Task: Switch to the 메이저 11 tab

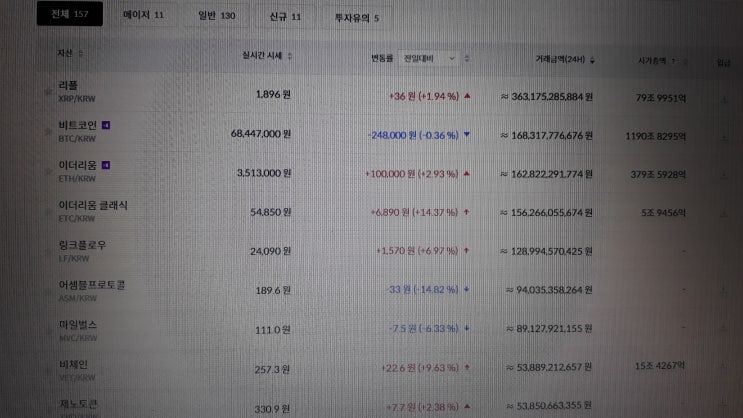Action: (143, 15)
